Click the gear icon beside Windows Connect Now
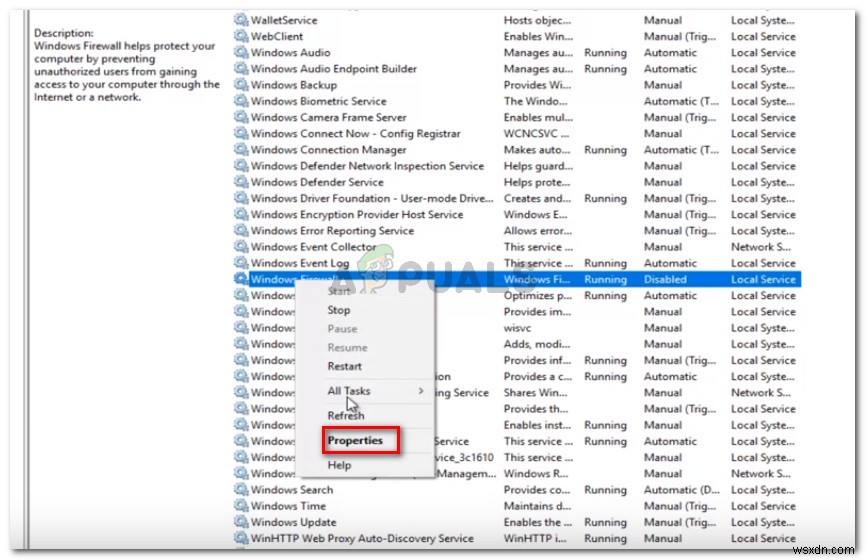The width and height of the screenshot is (866, 560). pos(241,133)
